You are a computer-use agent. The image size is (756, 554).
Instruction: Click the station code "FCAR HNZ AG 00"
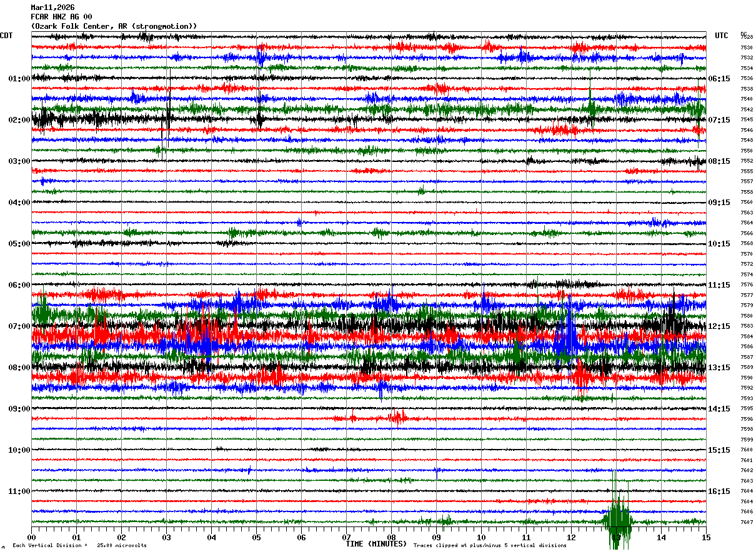click(x=61, y=17)
